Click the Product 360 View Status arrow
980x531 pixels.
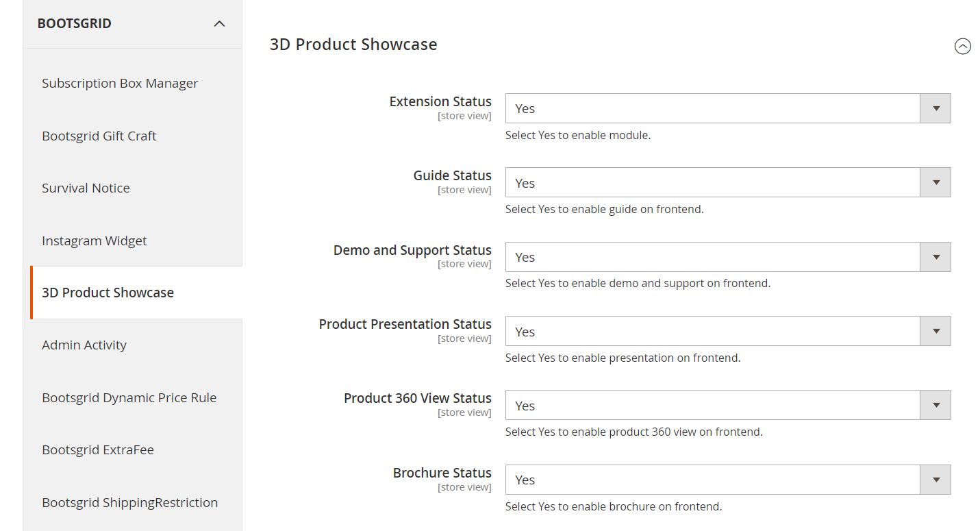click(935, 405)
